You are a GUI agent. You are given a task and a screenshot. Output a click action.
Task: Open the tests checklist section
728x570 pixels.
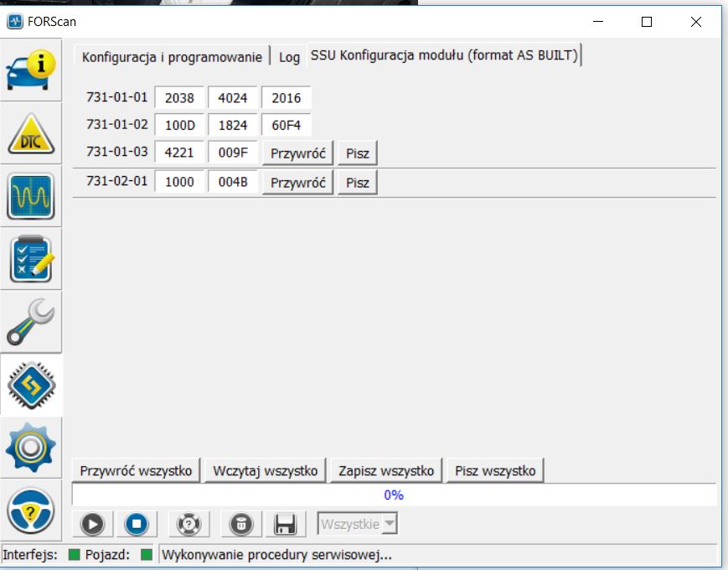tap(31, 259)
